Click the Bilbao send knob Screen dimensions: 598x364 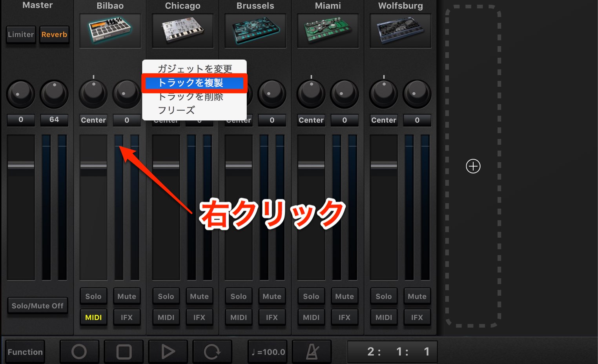[126, 94]
